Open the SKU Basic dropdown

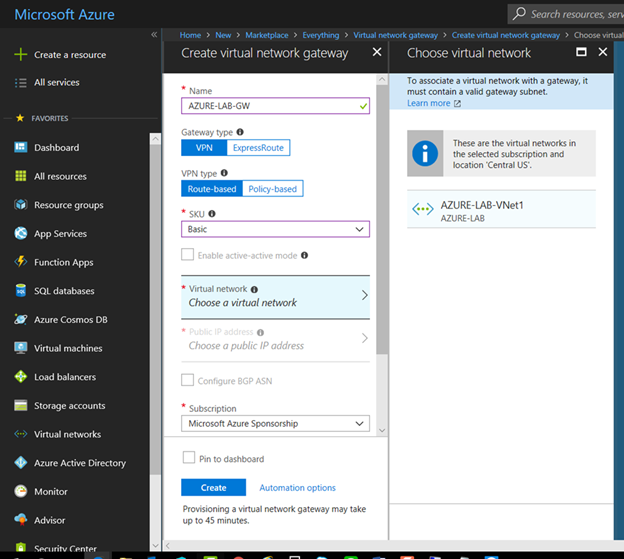click(275, 229)
